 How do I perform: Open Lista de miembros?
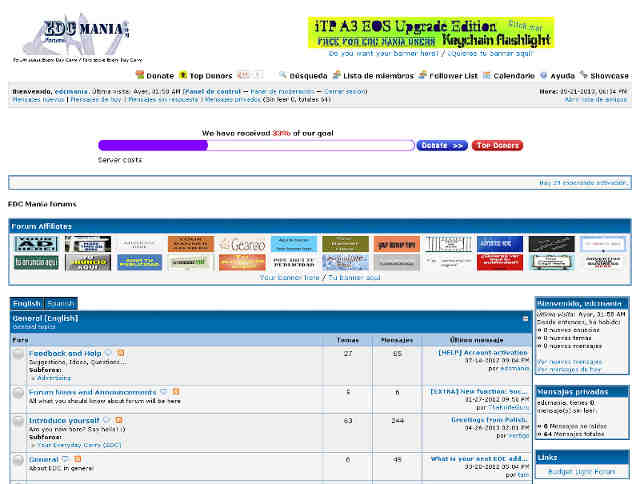[x=378, y=75]
